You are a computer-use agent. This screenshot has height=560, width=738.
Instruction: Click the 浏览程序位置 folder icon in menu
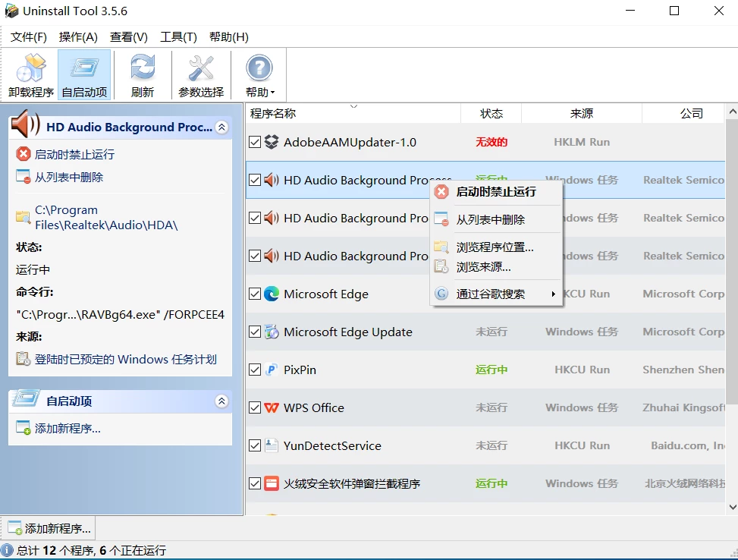pyautogui.click(x=441, y=247)
